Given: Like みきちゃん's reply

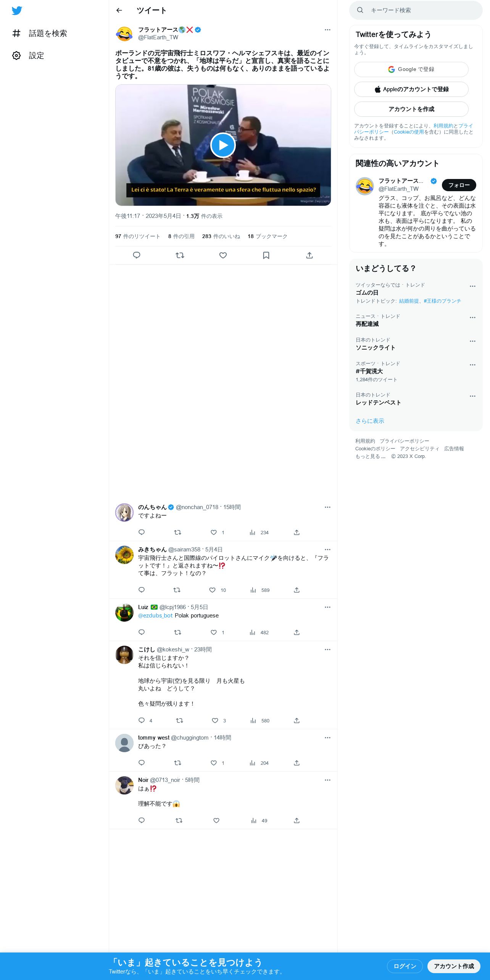Looking at the screenshot, I should pos(213,590).
